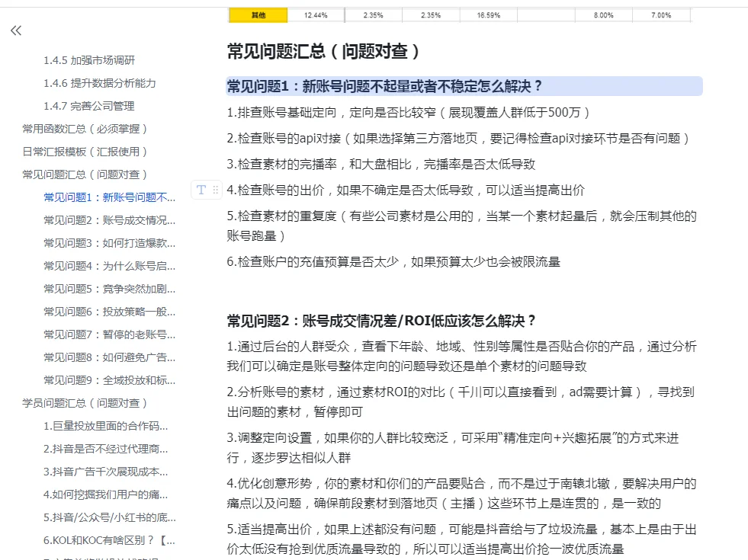Viewport: 748px width, 560px height.
Task: Open outline item 1.巨量投放里面的合作码...
Action: click(x=106, y=427)
